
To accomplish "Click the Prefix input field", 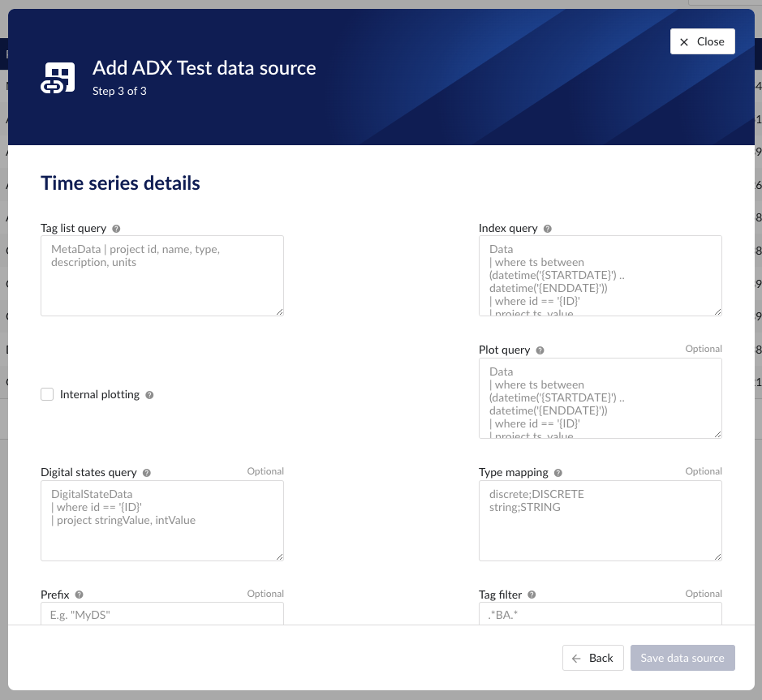I will click(162, 615).
